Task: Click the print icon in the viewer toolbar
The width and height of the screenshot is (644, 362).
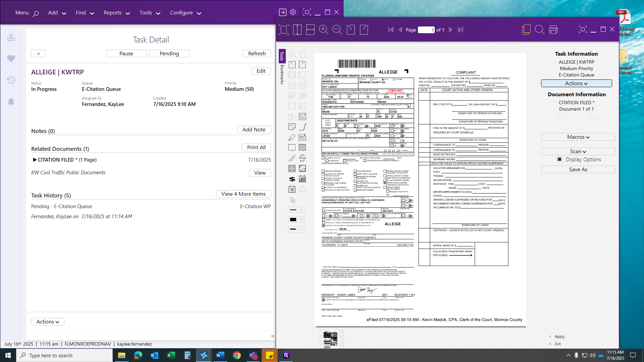Action: click(x=553, y=30)
